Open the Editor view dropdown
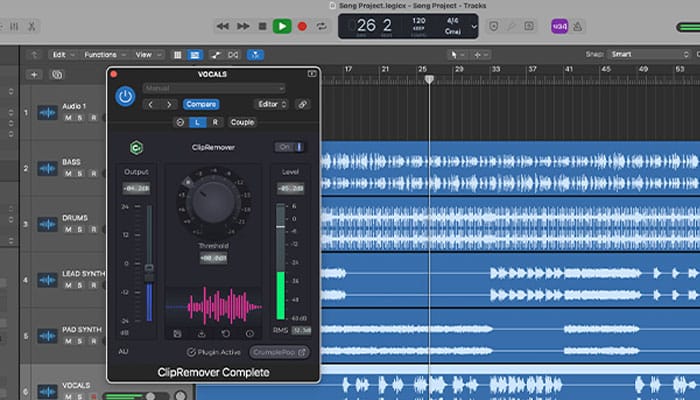This screenshot has width=700, height=400. tap(271, 104)
